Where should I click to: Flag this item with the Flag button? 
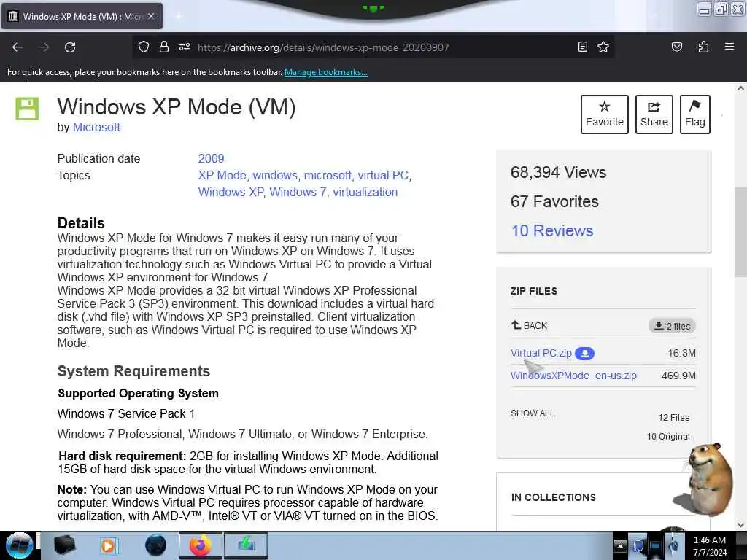click(x=694, y=114)
